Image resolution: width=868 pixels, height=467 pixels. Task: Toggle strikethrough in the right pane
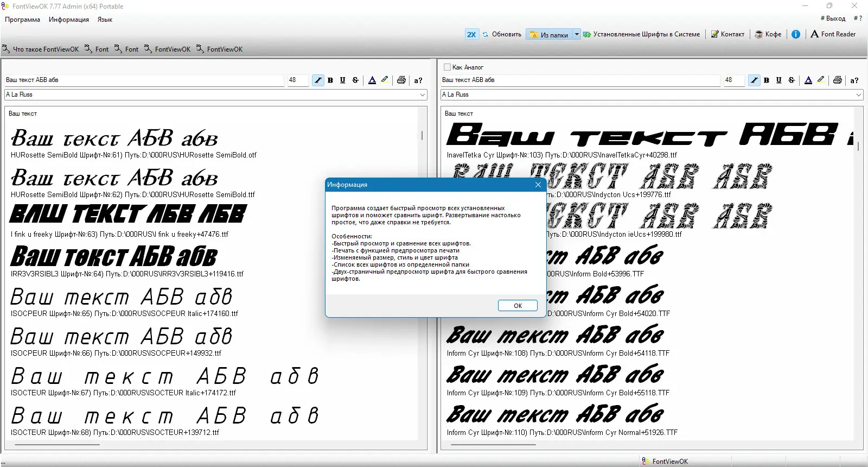tap(792, 80)
